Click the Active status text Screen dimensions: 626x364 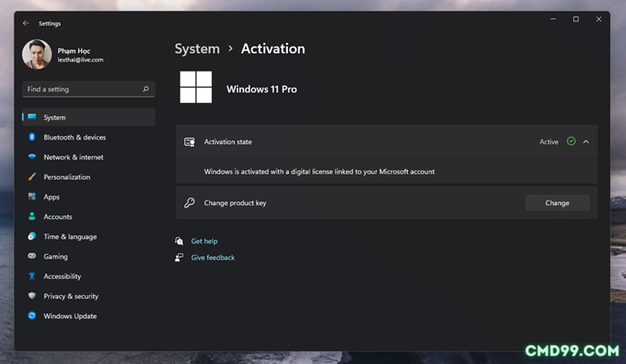[x=549, y=141]
